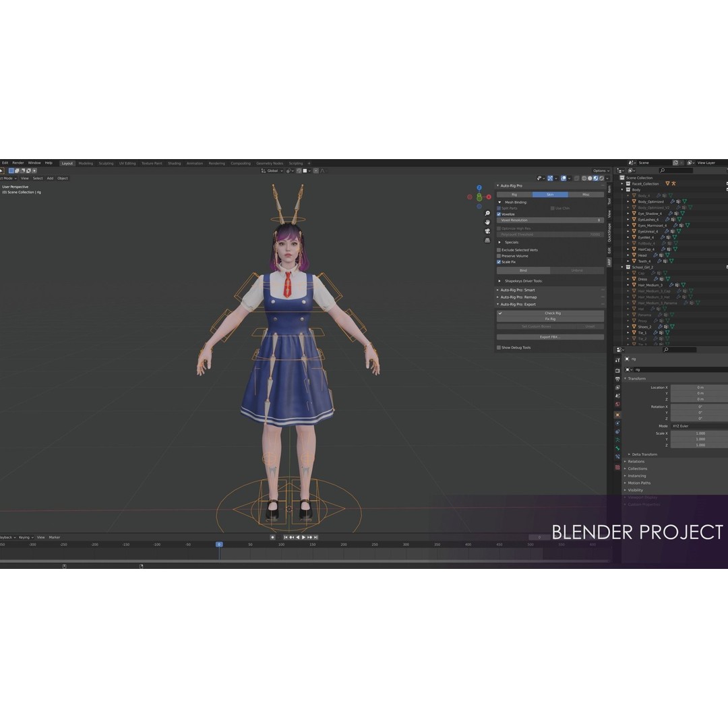Screen dimensions: 728x728
Task: Open the checkered Material properties tab
Action: point(617,467)
